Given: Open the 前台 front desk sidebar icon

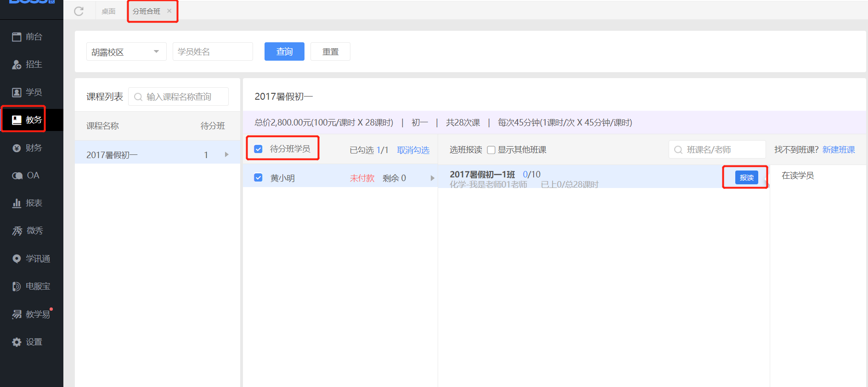Looking at the screenshot, I should click(x=17, y=37).
